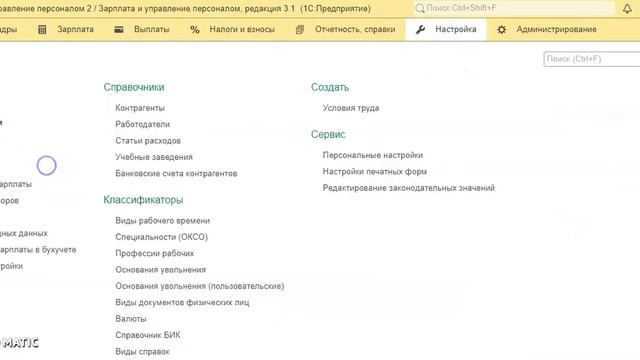Screen dimensions: 640x360
Task: Open Редактирование законодательных значений
Action: tap(409, 188)
